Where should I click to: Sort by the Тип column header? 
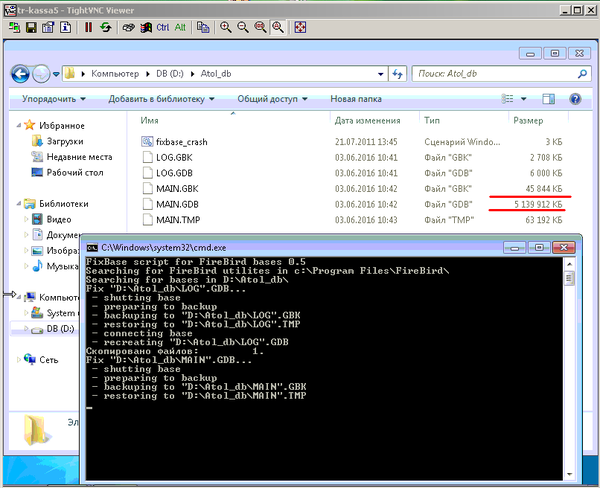pos(432,121)
